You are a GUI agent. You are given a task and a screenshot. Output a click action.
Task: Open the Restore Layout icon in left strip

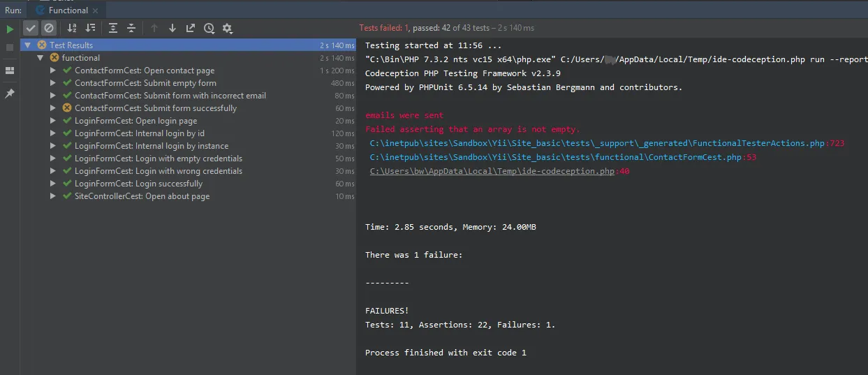[x=10, y=71]
